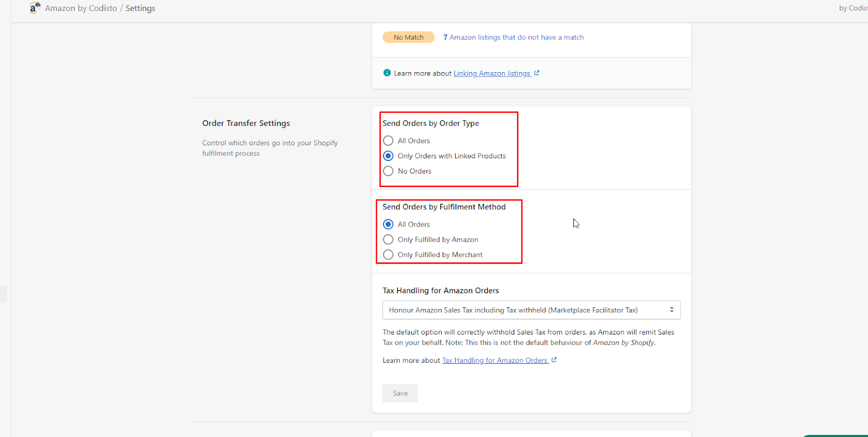Click external link icon after Tax Handling link
Image resolution: width=868 pixels, height=437 pixels.
click(554, 359)
